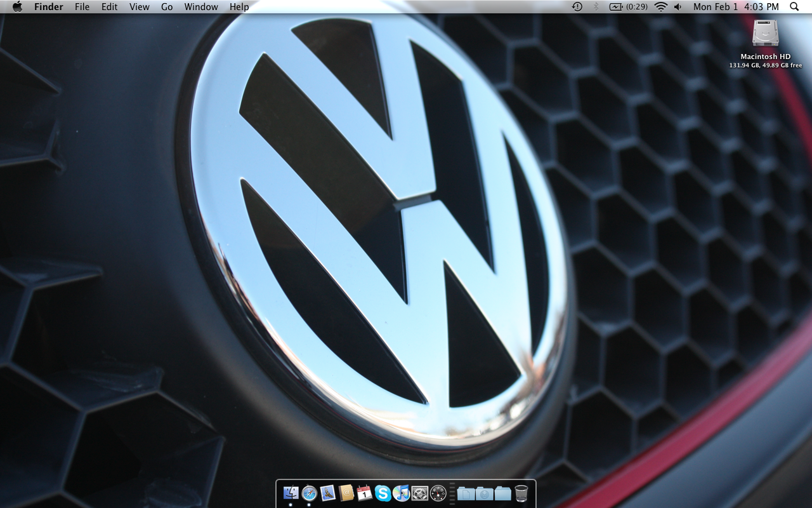Screen dimensions: 812x508
Task: Open the Wi-Fi AirPort menu
Action: [661, 7]
